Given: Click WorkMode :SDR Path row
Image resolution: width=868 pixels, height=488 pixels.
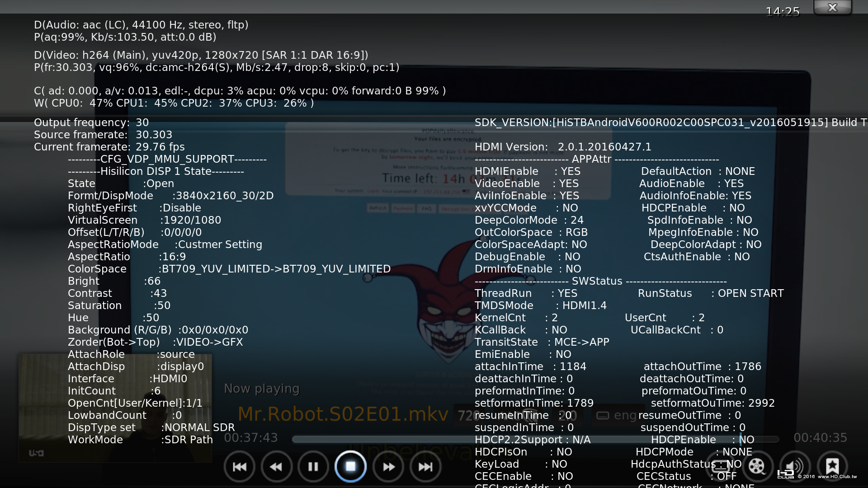Looking at the screenshot, I should 140,440.
